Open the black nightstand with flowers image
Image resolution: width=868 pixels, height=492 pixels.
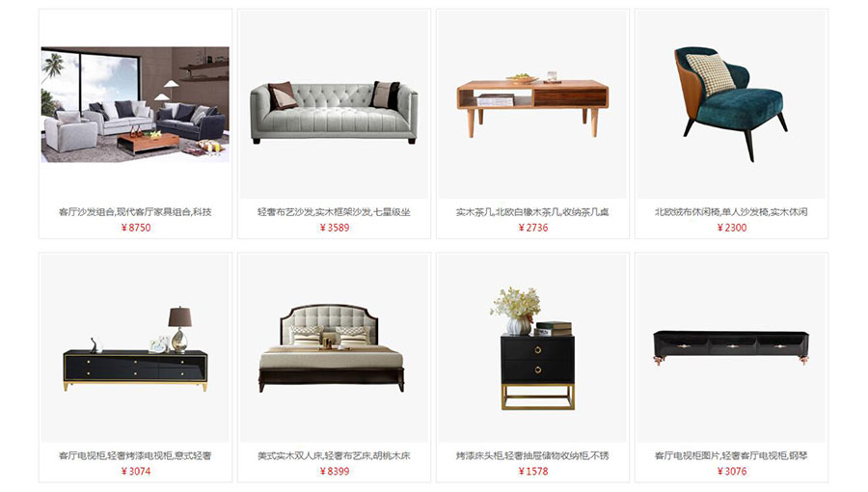coord(532,348)
